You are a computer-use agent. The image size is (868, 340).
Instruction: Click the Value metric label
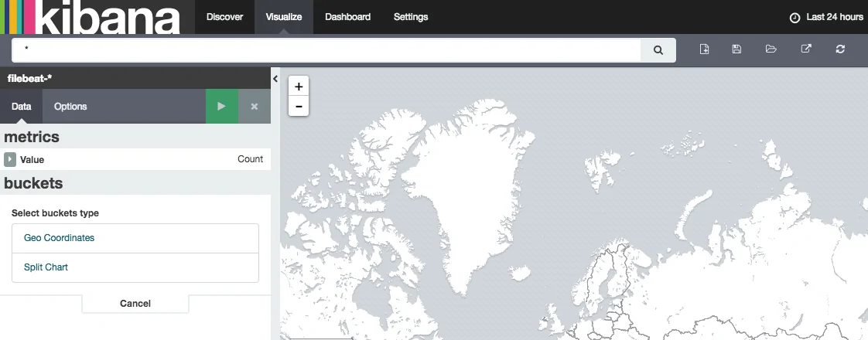click(32, 160)
